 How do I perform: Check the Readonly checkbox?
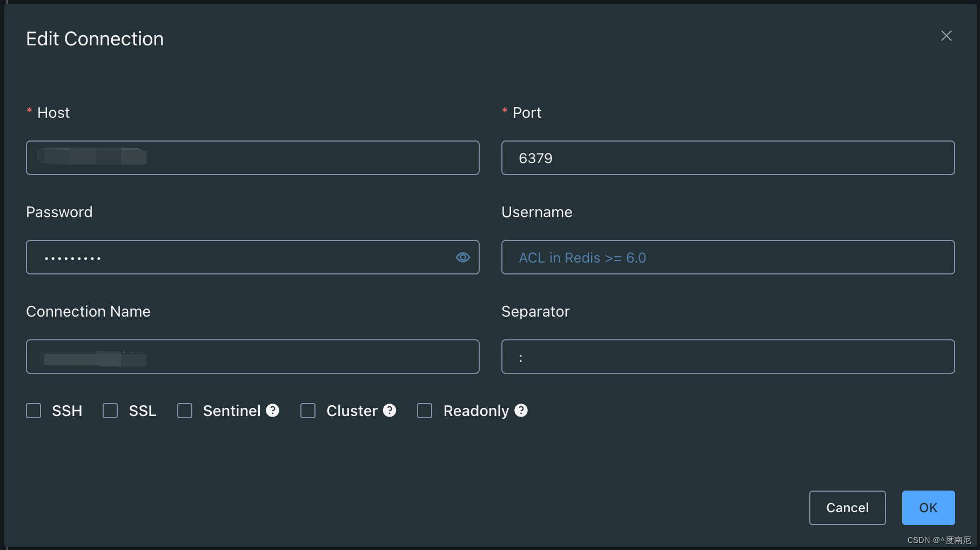425,411
